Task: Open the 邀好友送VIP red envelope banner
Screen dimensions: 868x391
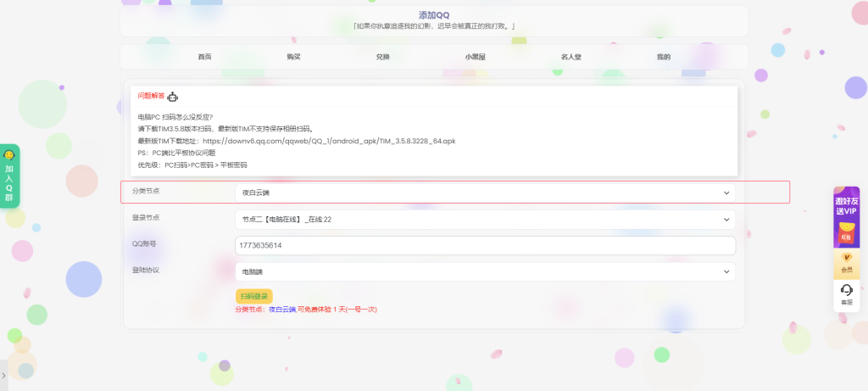Action: pos(847,217)
